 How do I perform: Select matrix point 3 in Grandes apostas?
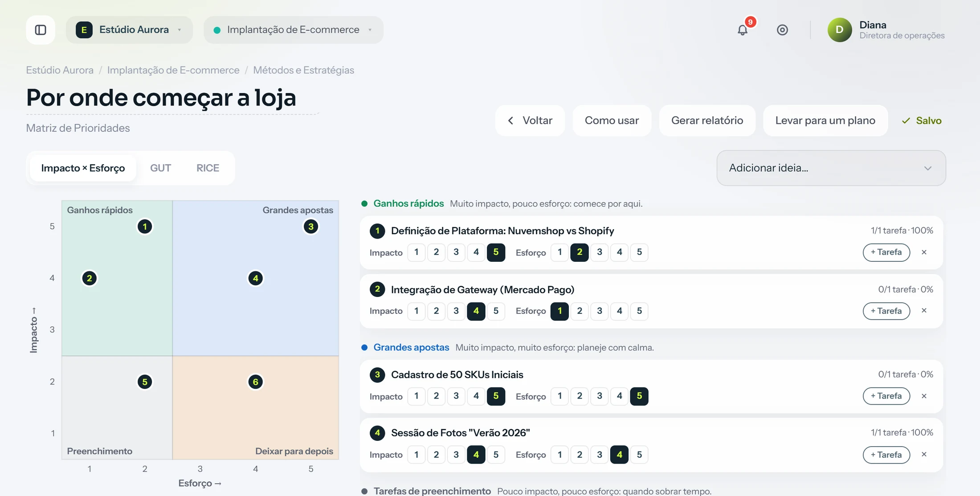[x=311, y=227]
